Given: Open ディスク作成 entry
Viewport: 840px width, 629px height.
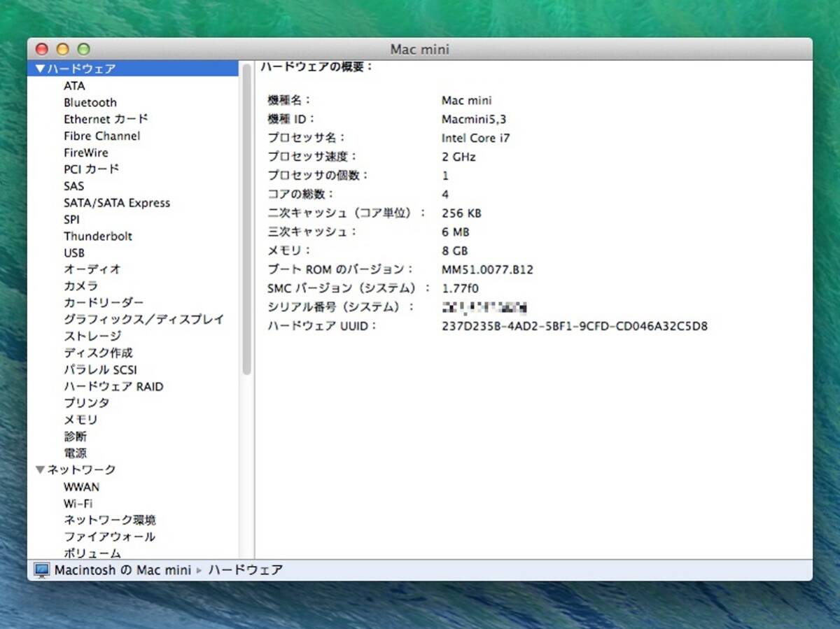Looking at the screenshot, I should (98, 353).
